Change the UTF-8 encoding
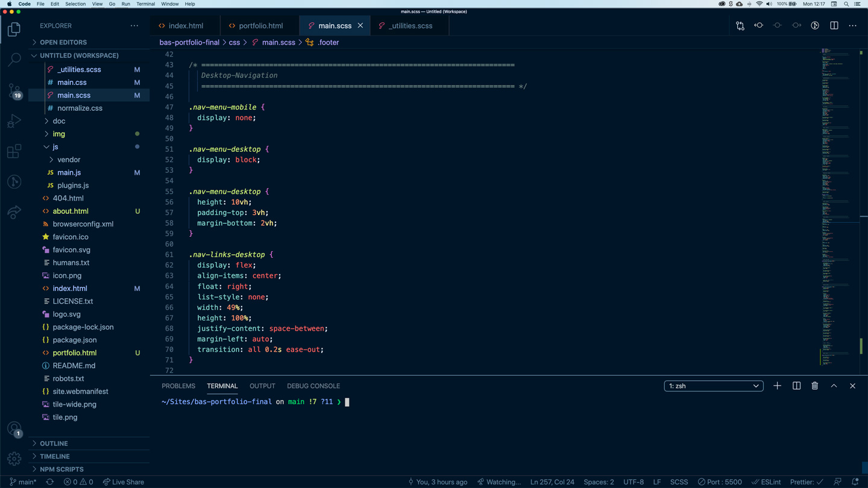 (634, 482)
